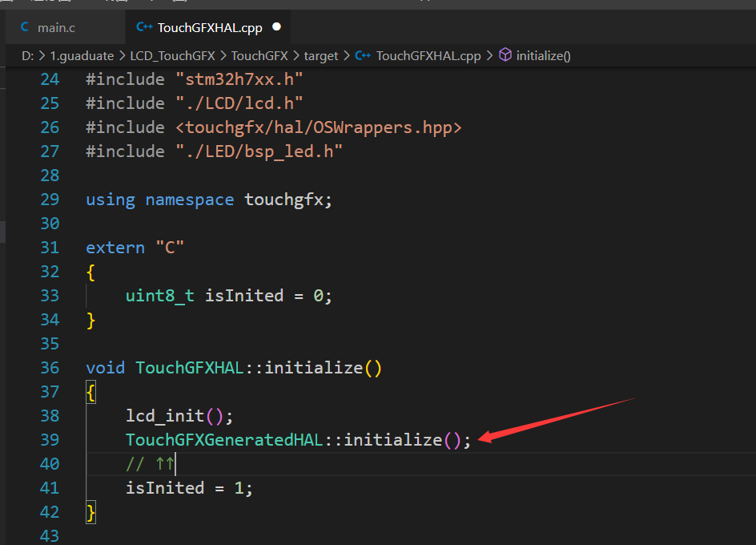Click line number 31 beside extern "C"
This screenshot has width=756, height=545.
tap(50, 248)
